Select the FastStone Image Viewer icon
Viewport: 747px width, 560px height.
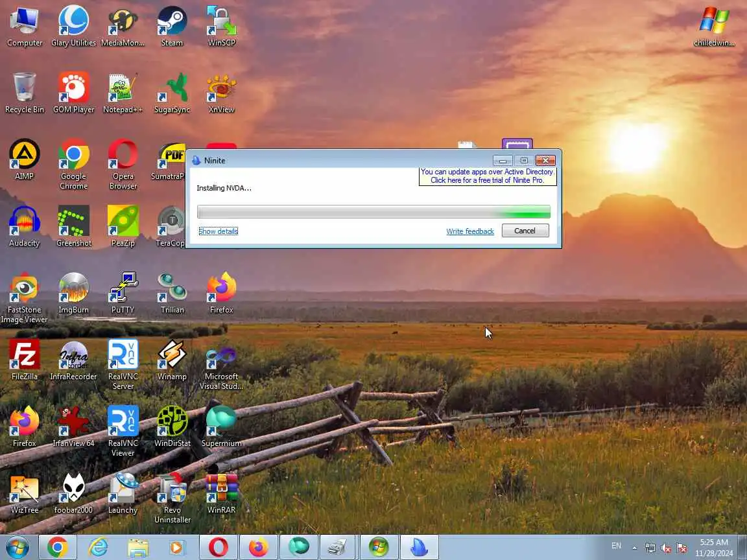[x=24, y=297]
